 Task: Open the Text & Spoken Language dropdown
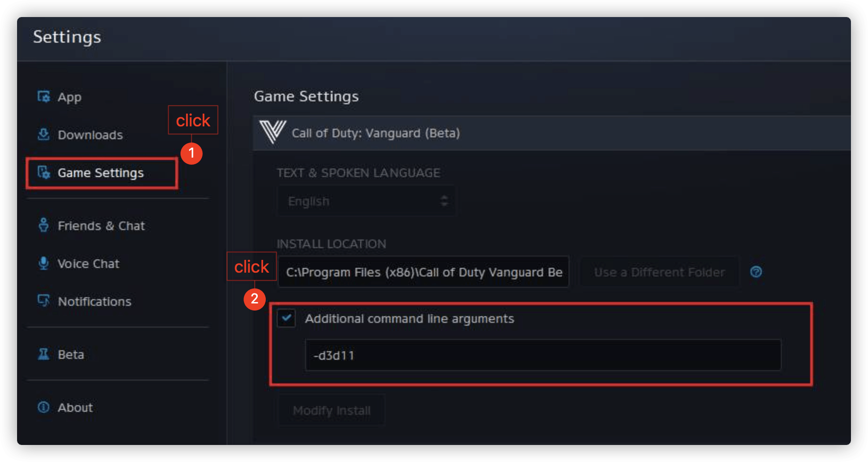tap(366, 201)
